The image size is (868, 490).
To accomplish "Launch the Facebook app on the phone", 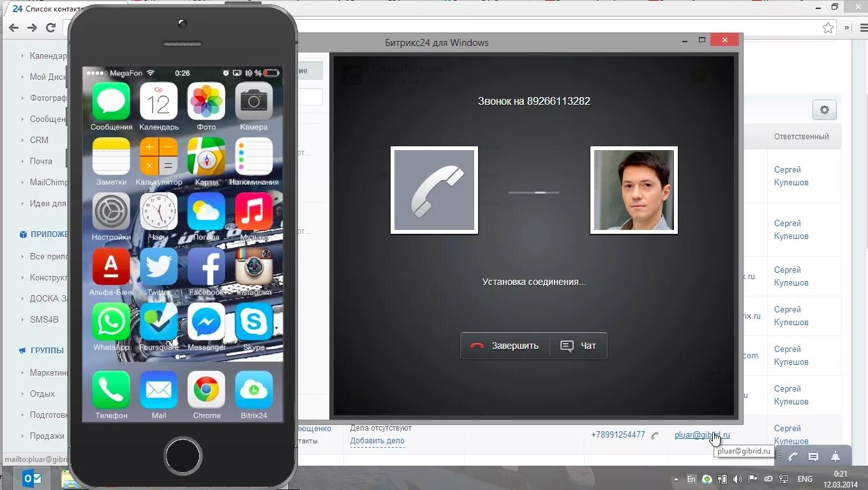I will pos(206,266).
